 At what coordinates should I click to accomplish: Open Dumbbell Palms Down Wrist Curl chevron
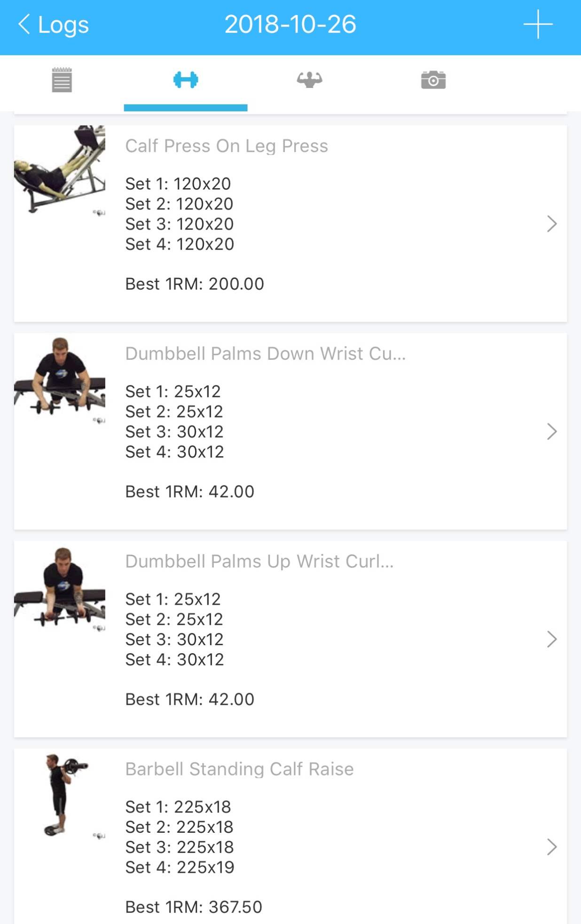coord(552,431)
